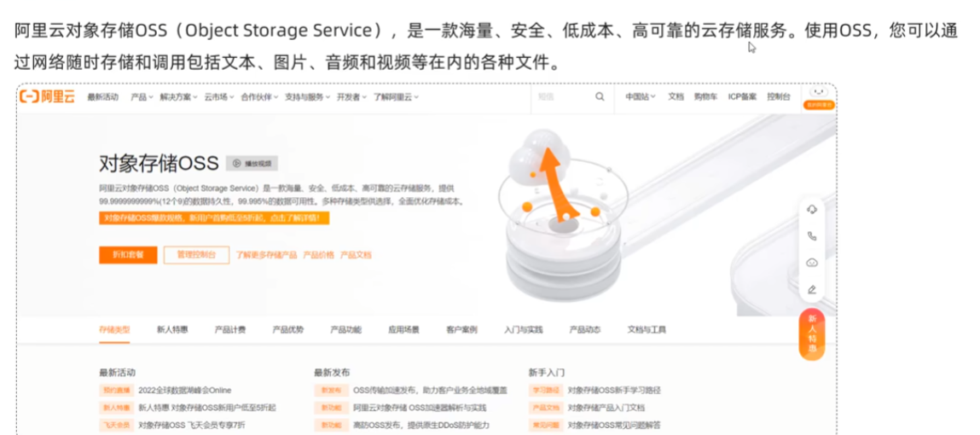The height and width of the screenshot is (435, 980).
Task: Click the phone contact icon
Action: (812, 236)
